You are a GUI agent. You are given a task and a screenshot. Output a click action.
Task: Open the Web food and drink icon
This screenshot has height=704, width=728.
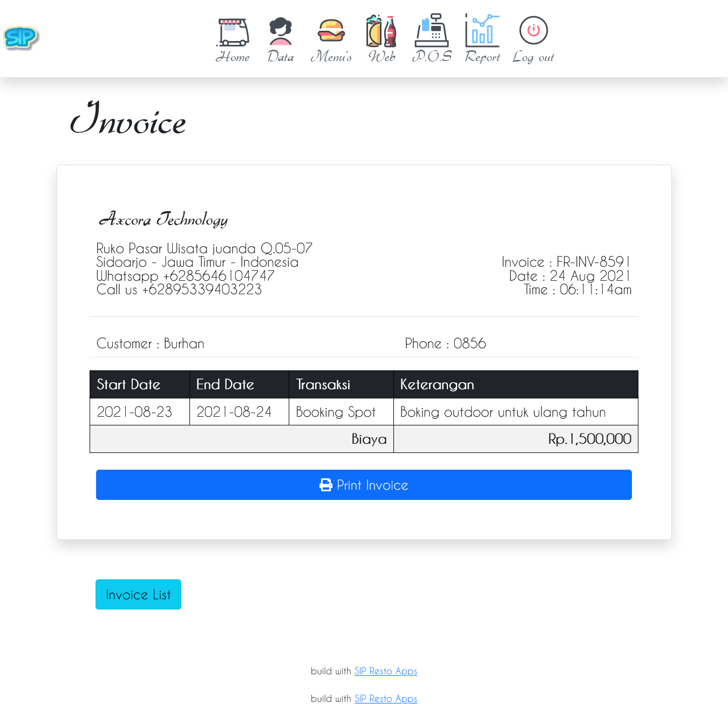pyautogui.click(x=382, y=31)
